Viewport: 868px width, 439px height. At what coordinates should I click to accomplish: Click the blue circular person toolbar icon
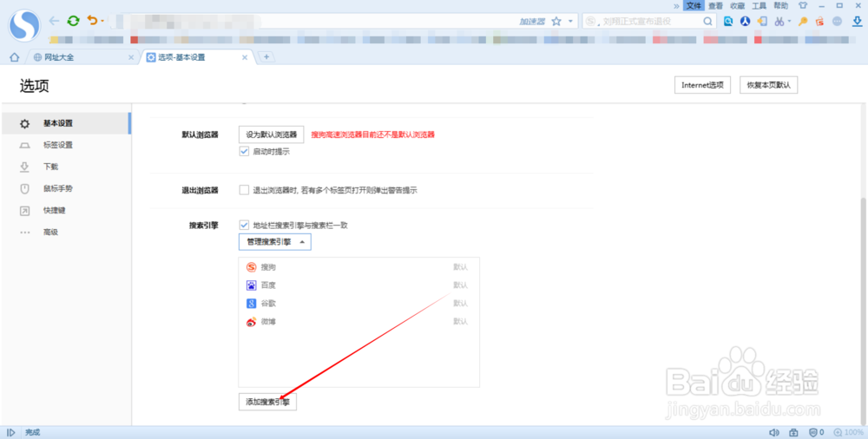pos(745,22)
